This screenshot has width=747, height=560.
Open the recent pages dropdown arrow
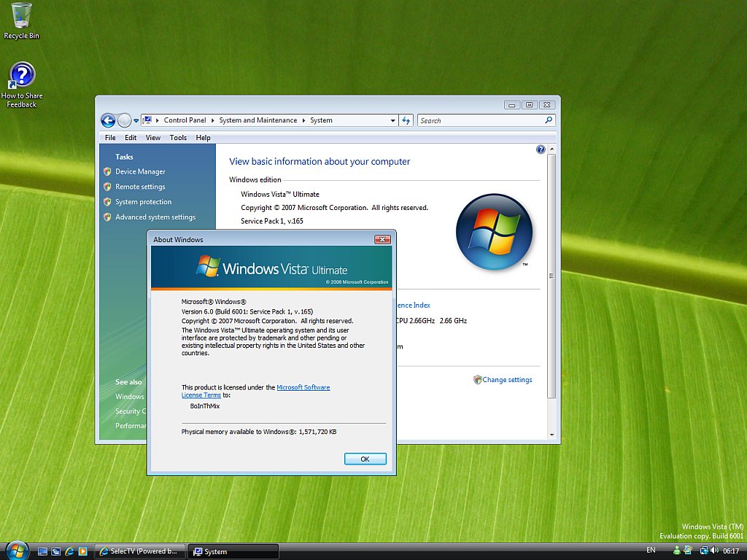pos(136,121)
